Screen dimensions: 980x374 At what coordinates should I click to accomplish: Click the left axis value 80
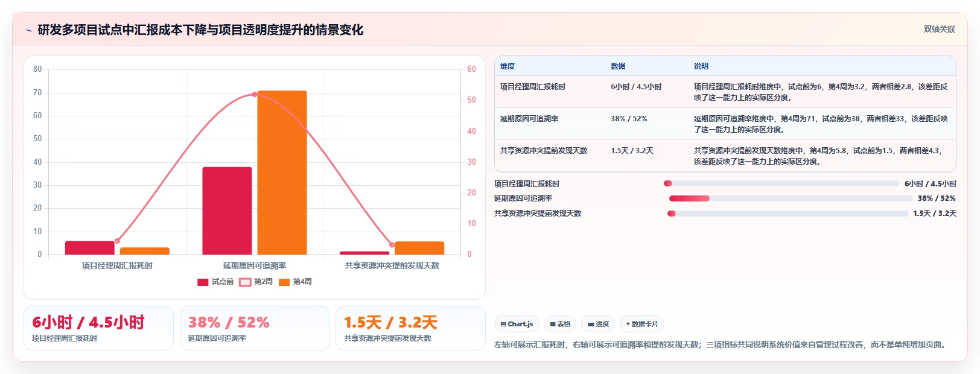click(x=37, y=69)
